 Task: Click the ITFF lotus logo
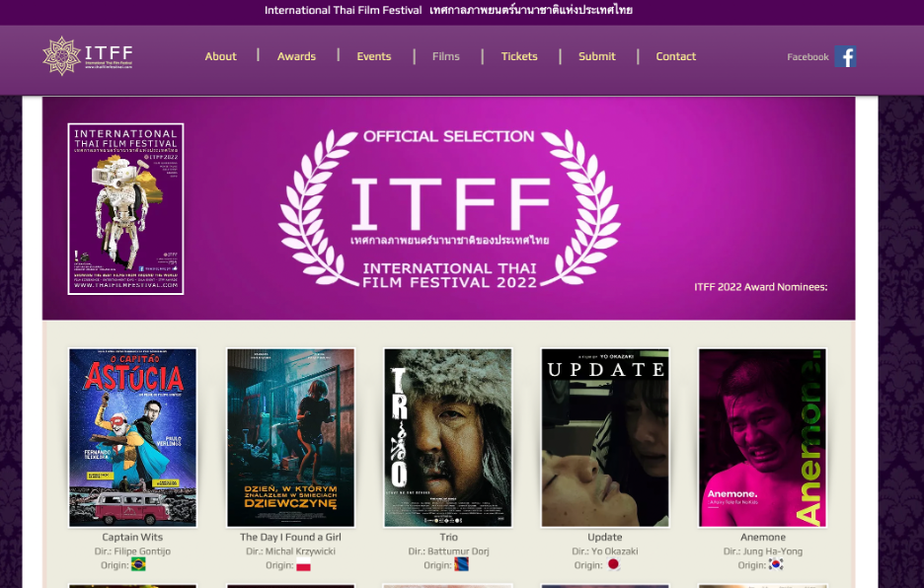click(x=61, y=56)
